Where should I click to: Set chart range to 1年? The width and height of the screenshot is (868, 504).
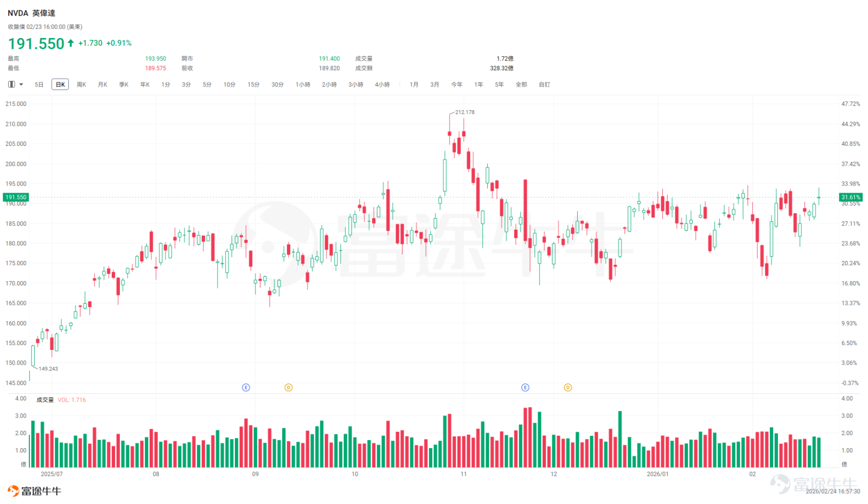pyautogui.click(x=478, y=85)
